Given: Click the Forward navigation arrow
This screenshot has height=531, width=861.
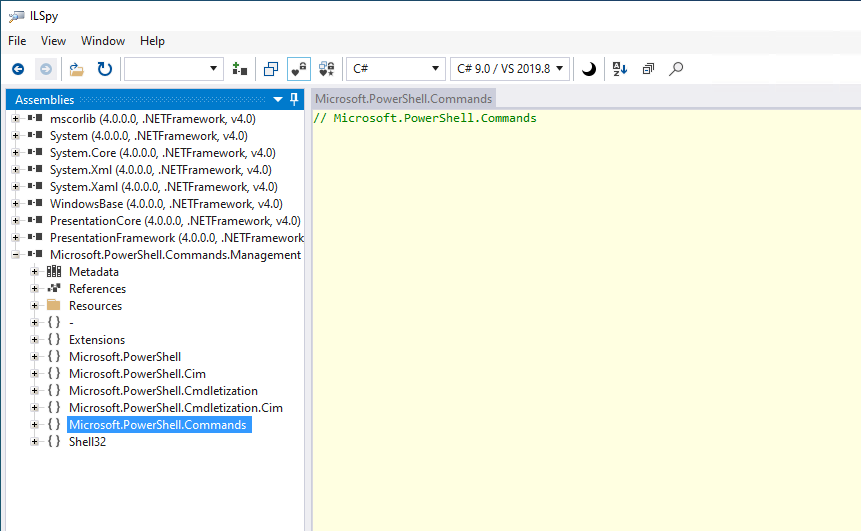Looking at the screenshot, I should [46, 69].
